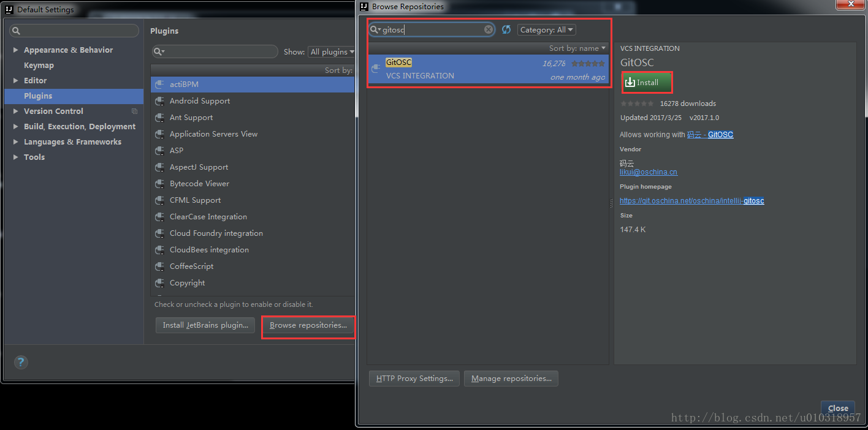The height and width of the screenshot is (430, 868).
Task: Click the help question mark icon
Action: pyautogui.click(x=21, y=362)
